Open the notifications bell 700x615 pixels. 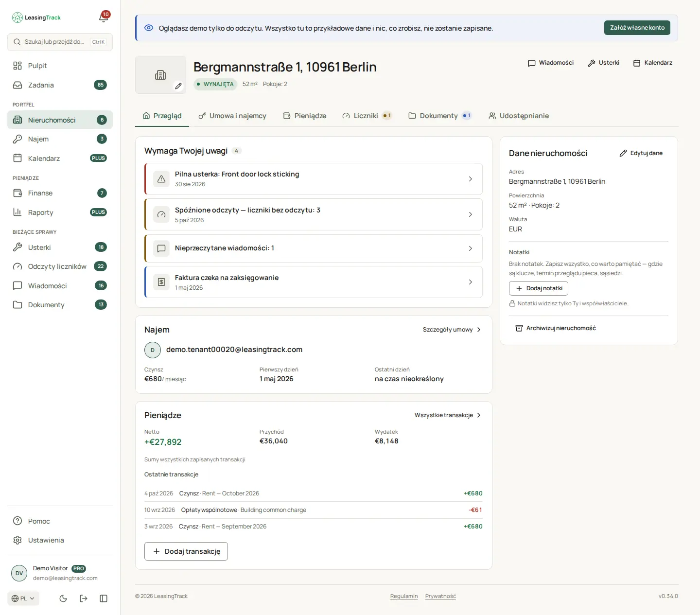(104, 18)
